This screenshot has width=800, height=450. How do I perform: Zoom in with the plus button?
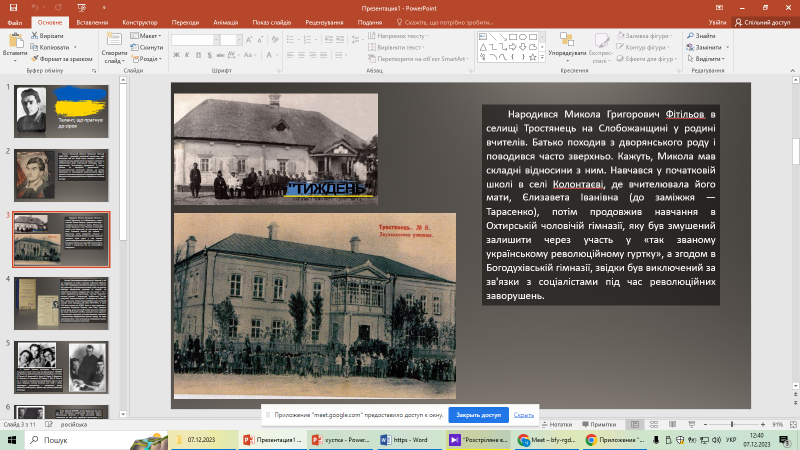click(763, 424)
